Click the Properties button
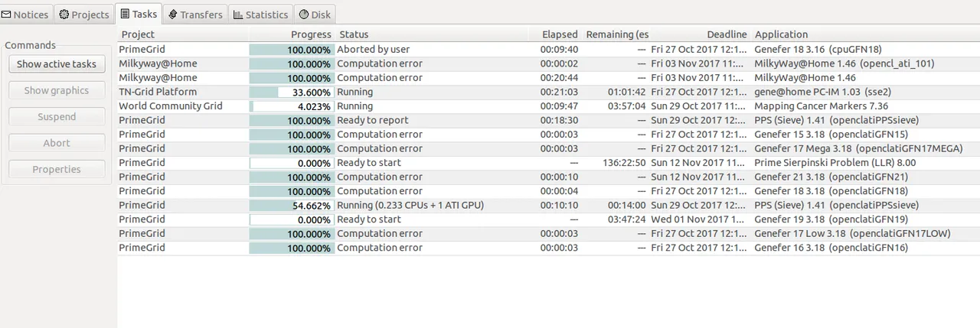 pyautogui.click(x=57, y=170)
